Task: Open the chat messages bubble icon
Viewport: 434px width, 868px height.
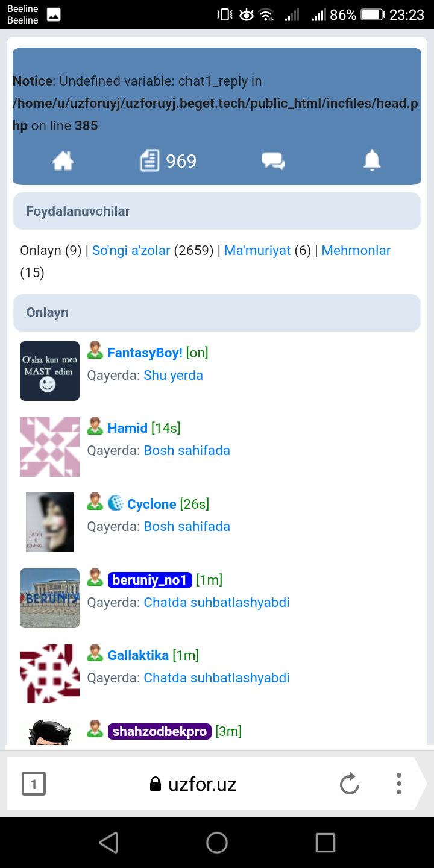Action: pyautogui.click(x=273, y=161)
